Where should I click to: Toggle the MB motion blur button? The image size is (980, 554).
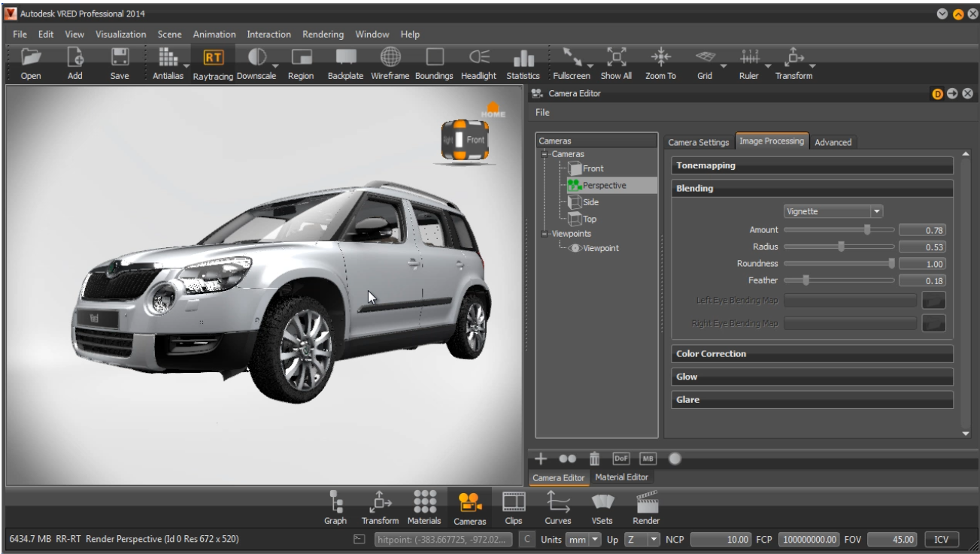pyautogui.click(x=648, y=459)
